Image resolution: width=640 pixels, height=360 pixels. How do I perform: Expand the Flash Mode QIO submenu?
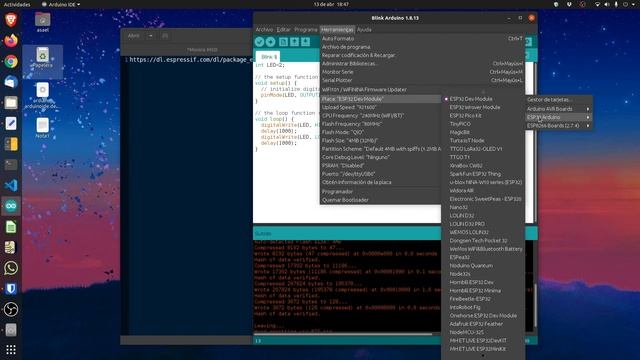(380, 132)
